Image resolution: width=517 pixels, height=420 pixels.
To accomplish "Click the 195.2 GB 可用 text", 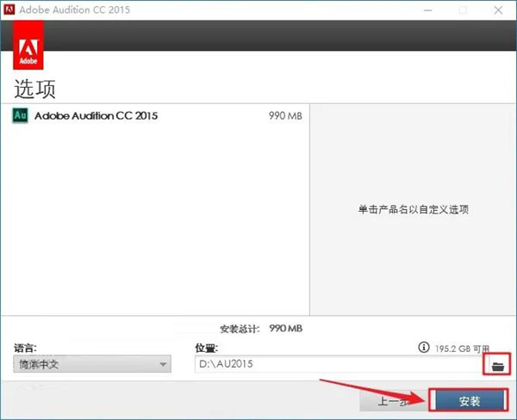I will pyautogui.click(x=462, y=349).
